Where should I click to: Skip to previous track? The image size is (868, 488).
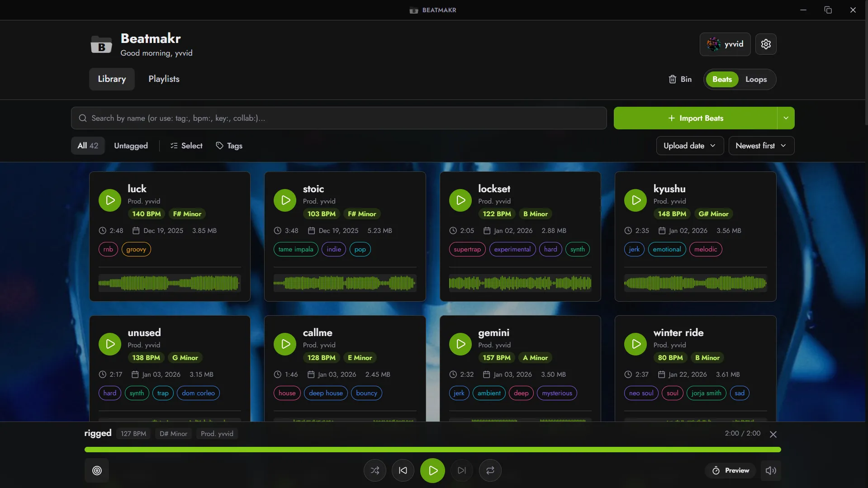pyautogui.click(x=403, y=470)
